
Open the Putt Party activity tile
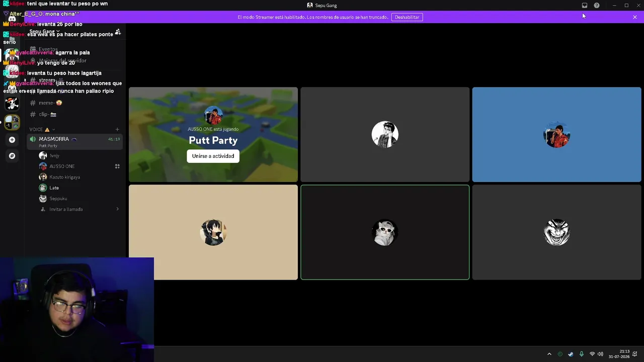point(213,135)
